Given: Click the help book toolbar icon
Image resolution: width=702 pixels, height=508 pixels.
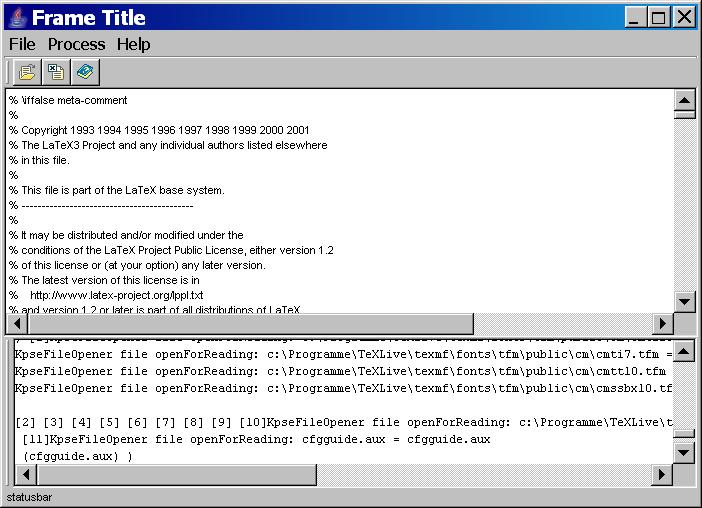Looking at the screenshot, I should (x=85, y=72).
